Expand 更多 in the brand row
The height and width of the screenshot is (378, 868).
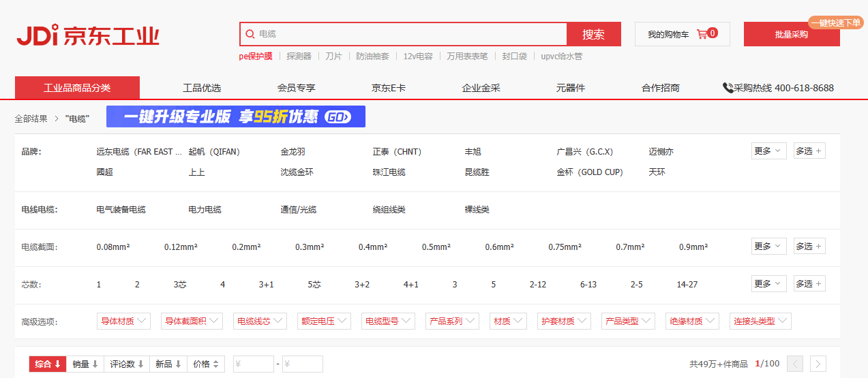tap(768, 151)
